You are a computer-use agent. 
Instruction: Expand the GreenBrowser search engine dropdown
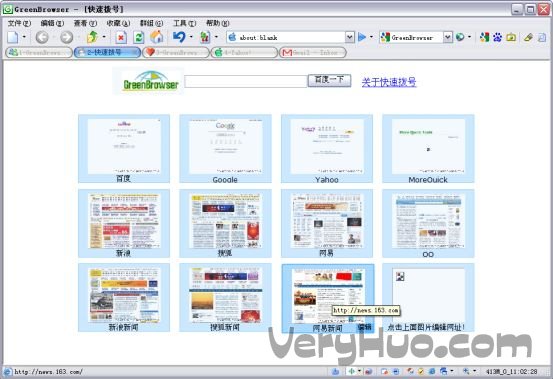tap(448, 37)
